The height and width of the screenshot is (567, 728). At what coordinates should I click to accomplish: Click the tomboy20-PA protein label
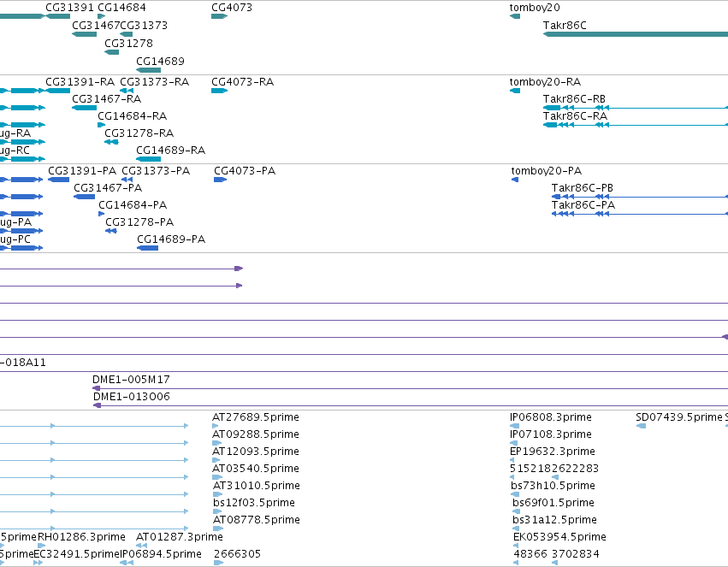pyautogui.click(x=547, y=171)
